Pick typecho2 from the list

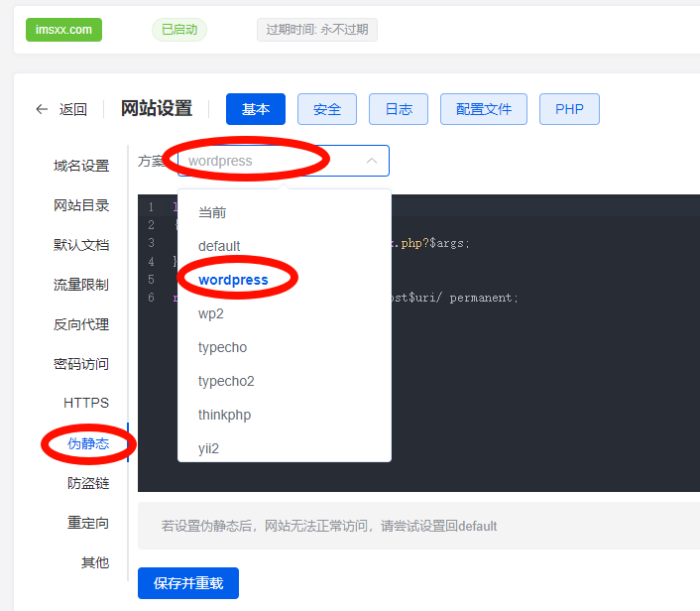285,381
